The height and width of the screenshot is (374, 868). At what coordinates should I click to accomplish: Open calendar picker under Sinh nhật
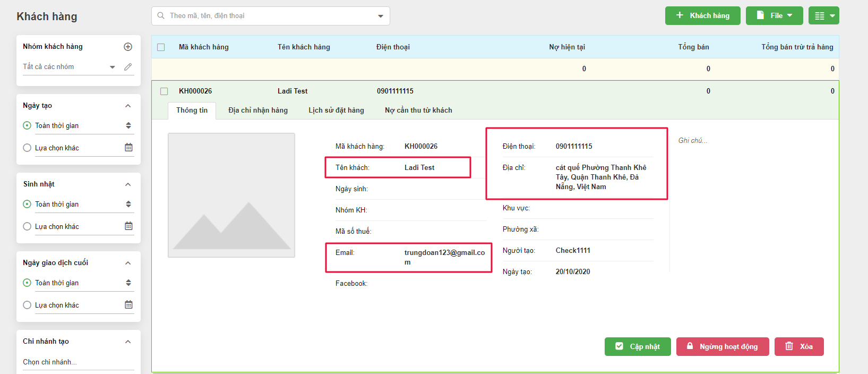coord(128,226)
